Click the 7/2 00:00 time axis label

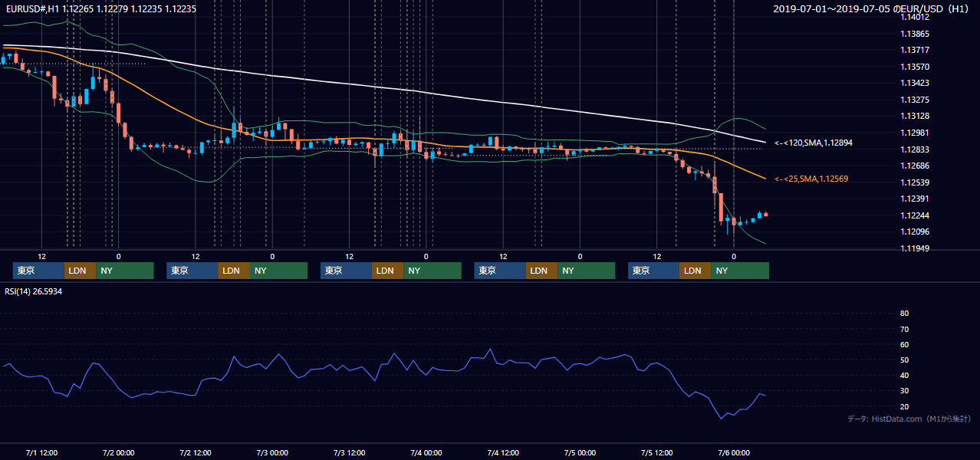point(118,452)
